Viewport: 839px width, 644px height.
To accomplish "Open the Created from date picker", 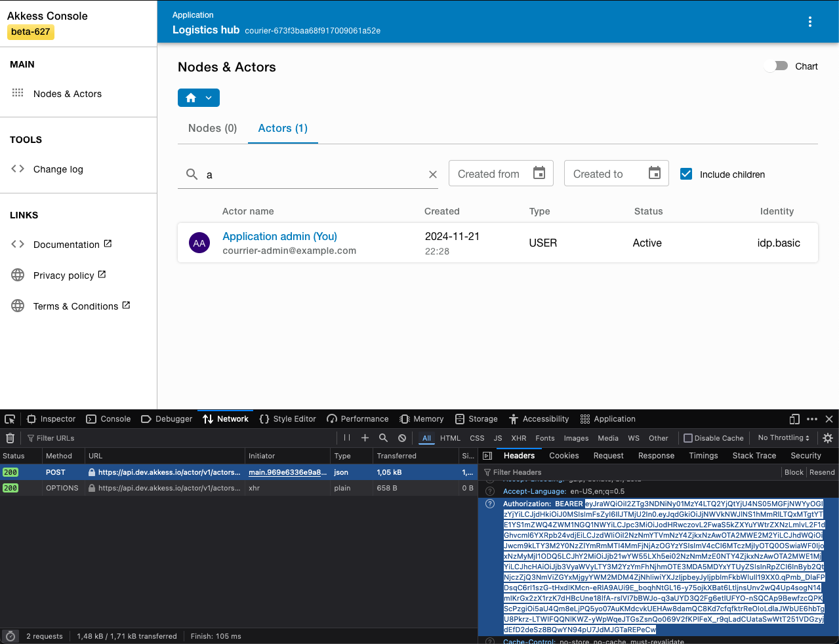I will [x=539, y=173].
